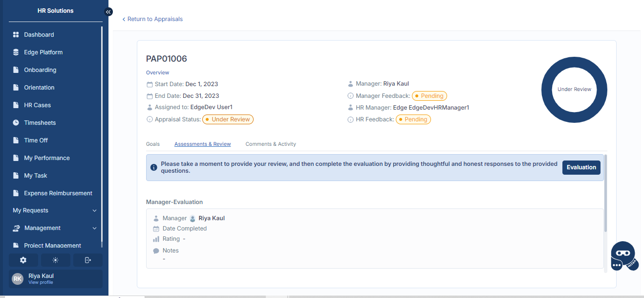Open sidebar settings gear
The image size is (644, 298).
[x=23, y=260]
